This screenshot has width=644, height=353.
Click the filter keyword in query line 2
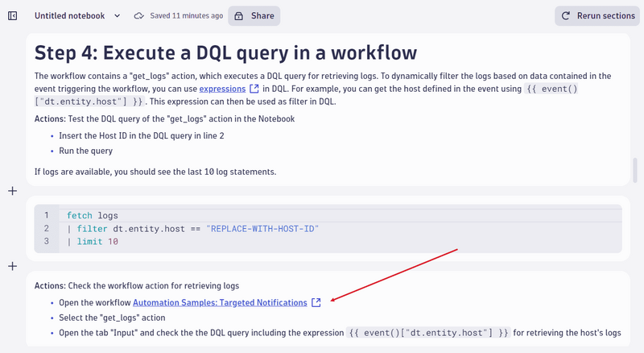coord(93,229)
